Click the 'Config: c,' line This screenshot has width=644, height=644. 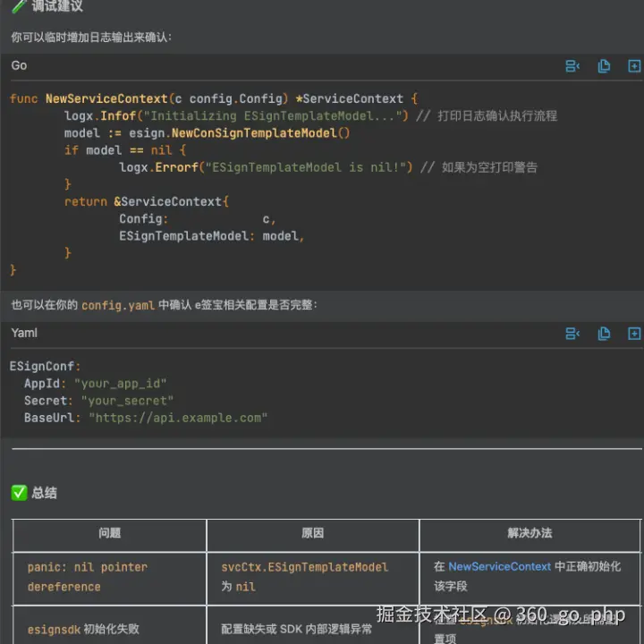(x=197, y=219)
